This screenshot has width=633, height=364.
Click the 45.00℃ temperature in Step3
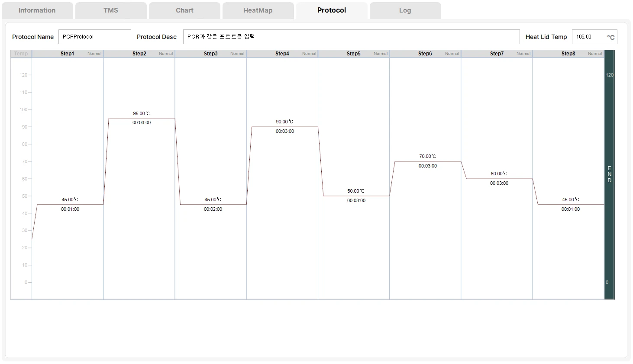(213, 200)
